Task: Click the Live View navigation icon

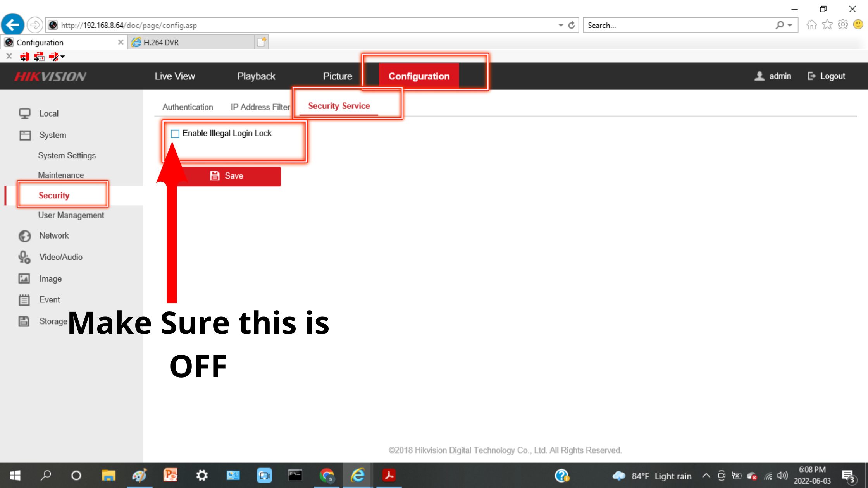Action: (175, 76)
